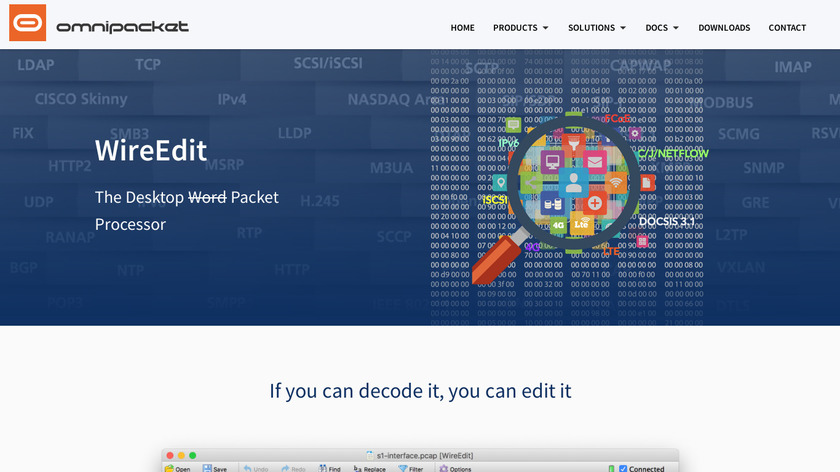
Task: Expand the DOCS dropdown arrow
Action: (676, 28)
